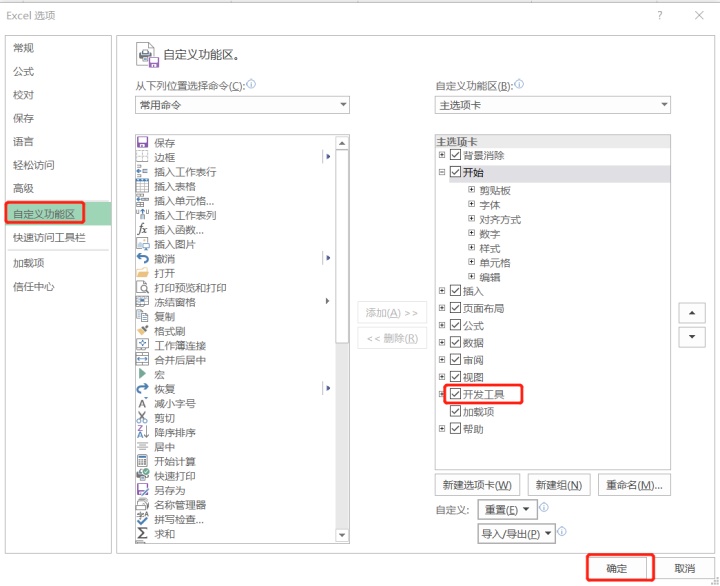
Task: Click the 宏 macro play icon
Action: [142, 374]
